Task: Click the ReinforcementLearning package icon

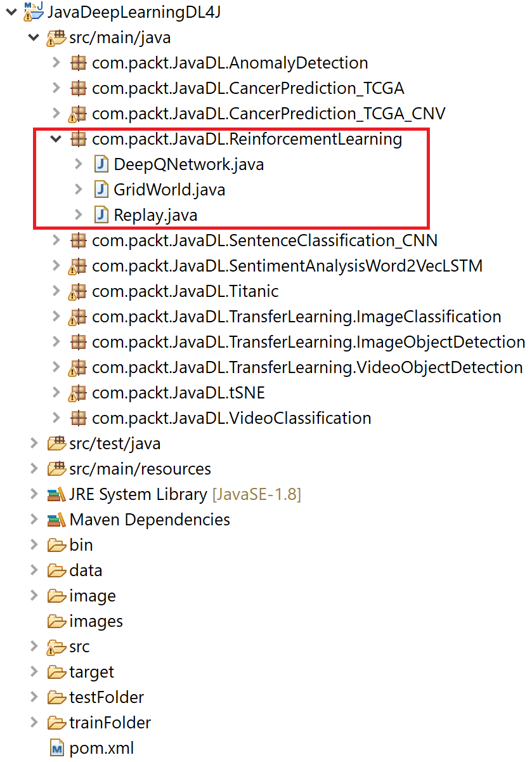Action: [x=79, y=139]
